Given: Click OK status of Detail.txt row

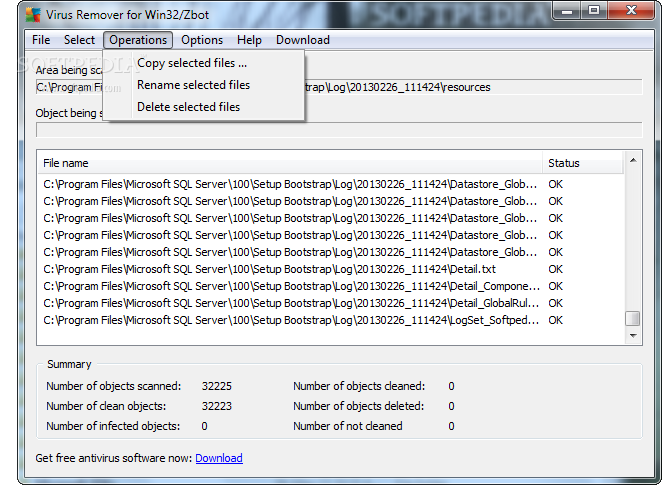Looking at the screenshot, I should (x=555, y=269).
